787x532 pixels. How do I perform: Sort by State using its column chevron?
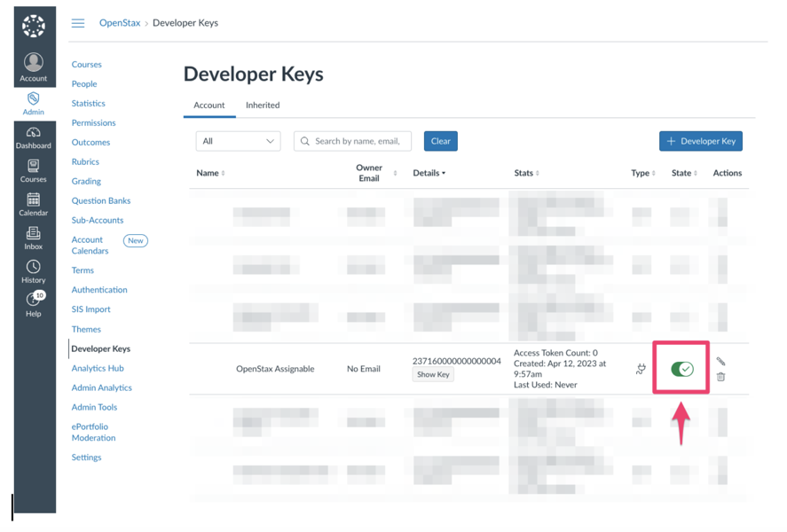[696, 173]
